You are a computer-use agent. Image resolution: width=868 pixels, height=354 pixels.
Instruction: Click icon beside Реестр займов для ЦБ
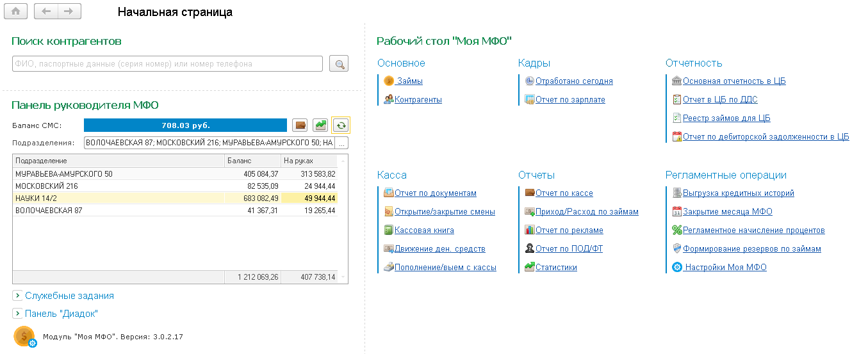(x=677, y=118)
